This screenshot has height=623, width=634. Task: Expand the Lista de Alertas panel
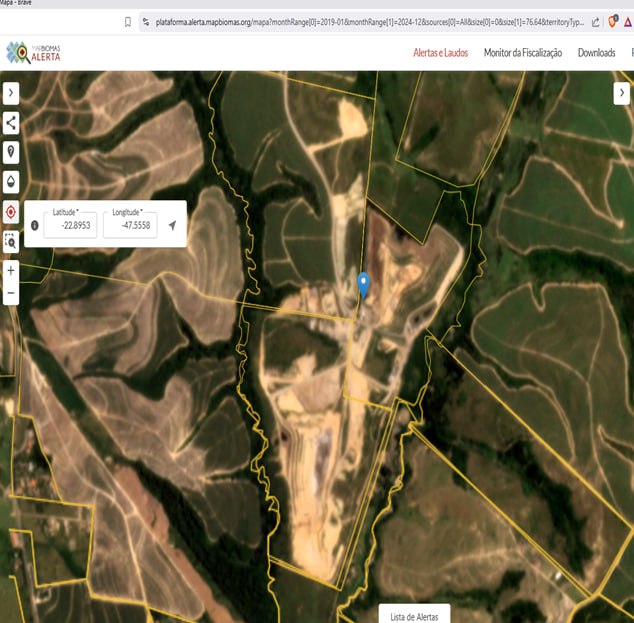tap(414, 615)
